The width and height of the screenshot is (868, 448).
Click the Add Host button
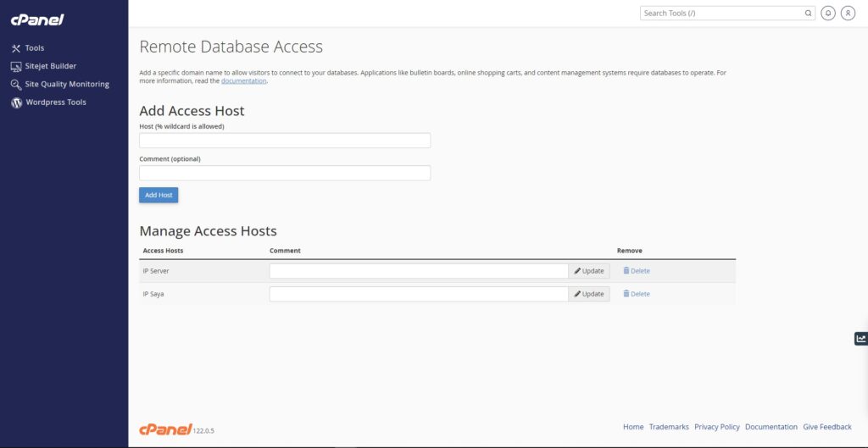point(159,196)
